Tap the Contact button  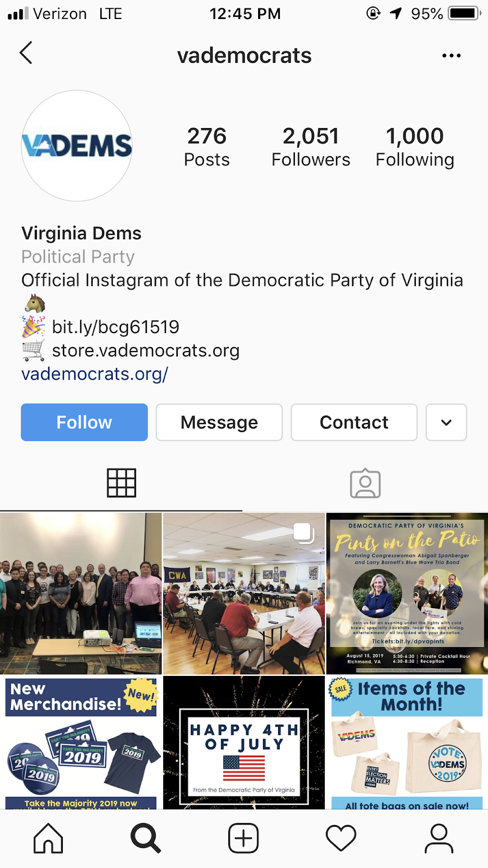point(354,422)
